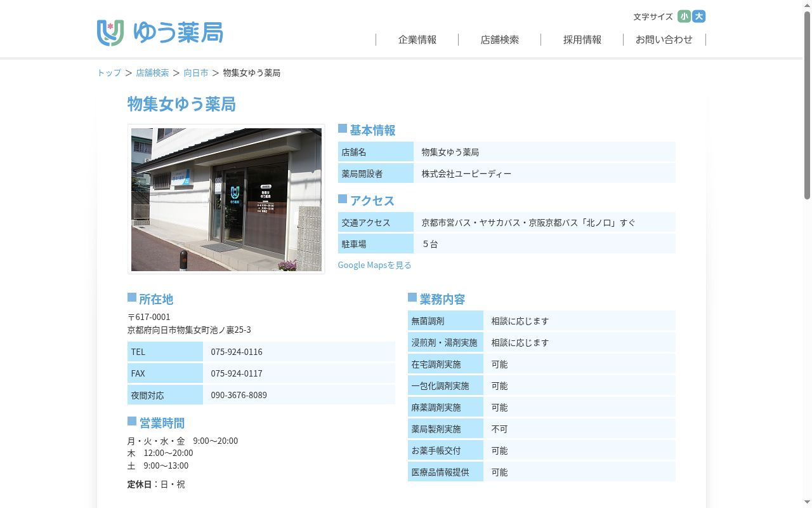This screenshot has width=812, height=508.
Task: Select address 京都府向日市物集女町池ノ裏25-3
Action: 189,330
